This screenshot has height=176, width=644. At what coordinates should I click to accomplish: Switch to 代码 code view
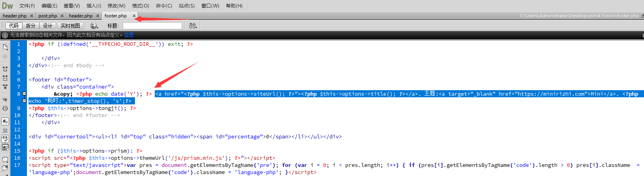(x=14, y=26)
